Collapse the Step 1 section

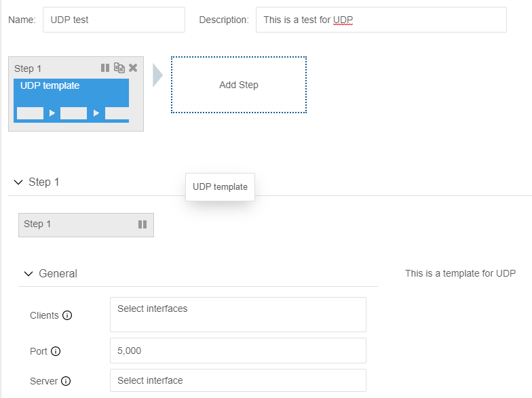click(18, 182)
